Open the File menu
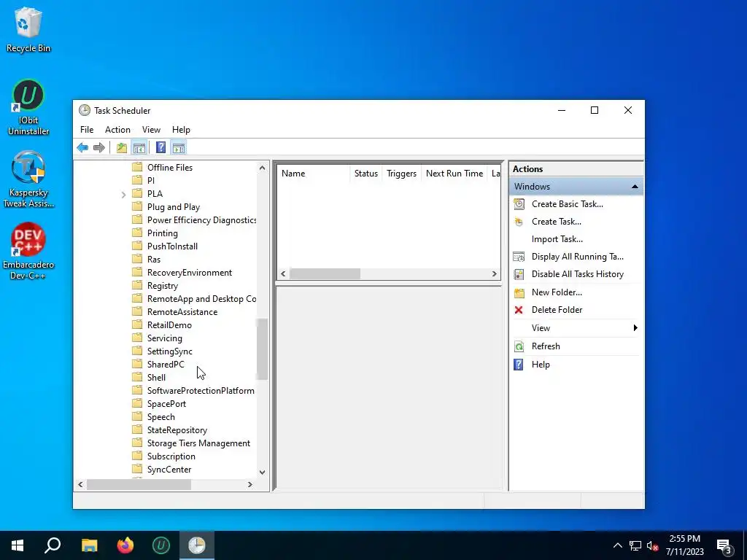The width and height of the screenshot is (747, 560). [x=87, y=130]
